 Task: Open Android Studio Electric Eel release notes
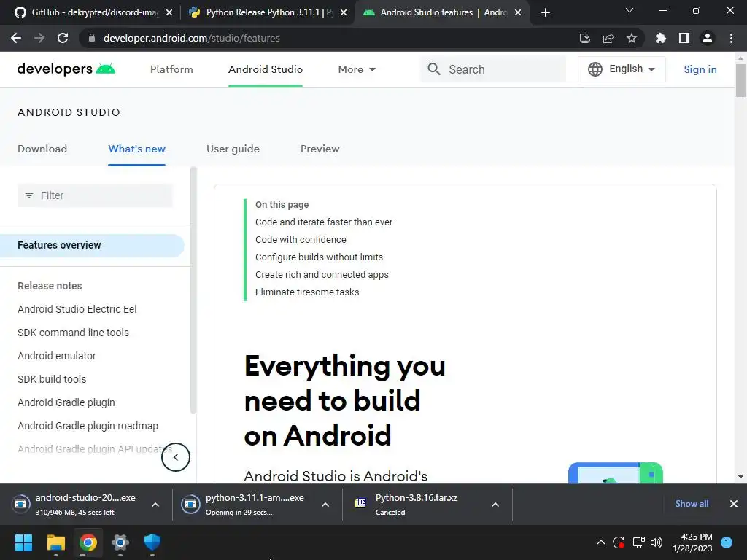coord(77,309)
